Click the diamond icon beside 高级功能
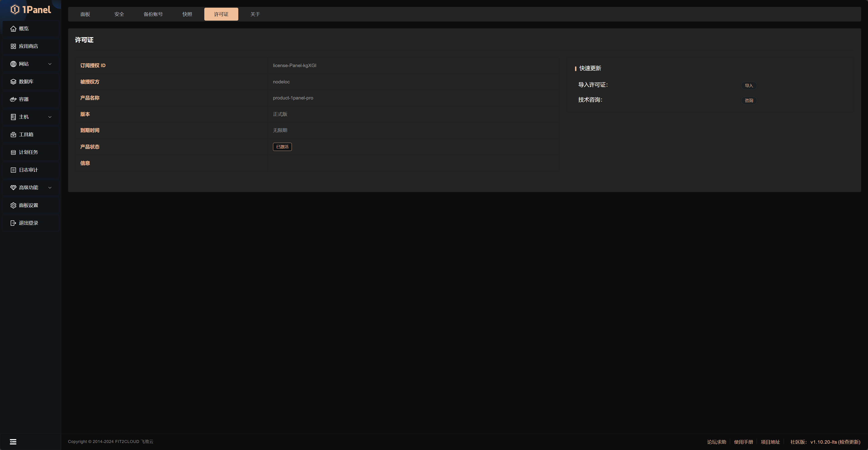 click(13, 188)
